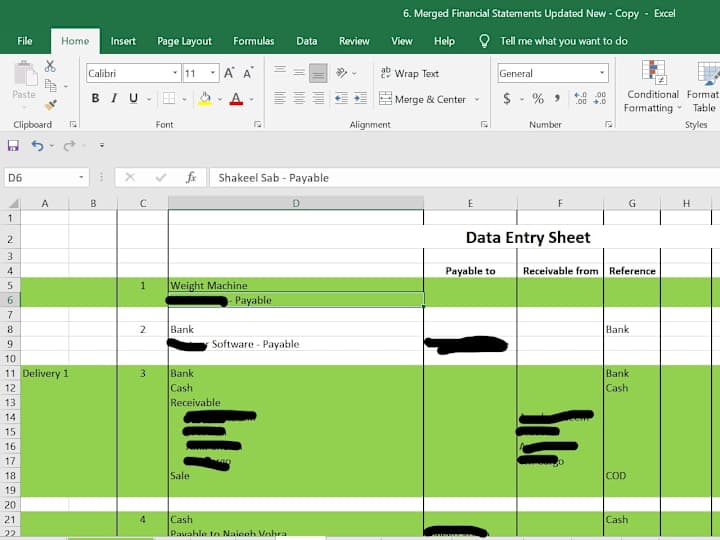The image size is (720, 540).
Task: Open the Help tab
Action: (x=444, y=41)
